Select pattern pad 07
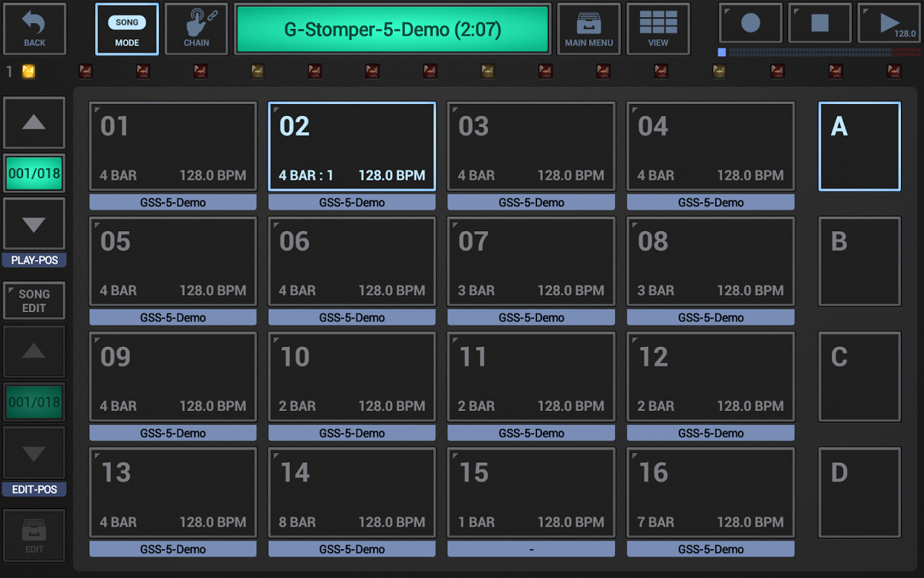The width and height of the screenshot is (924, 578). [x=531, y=261]
